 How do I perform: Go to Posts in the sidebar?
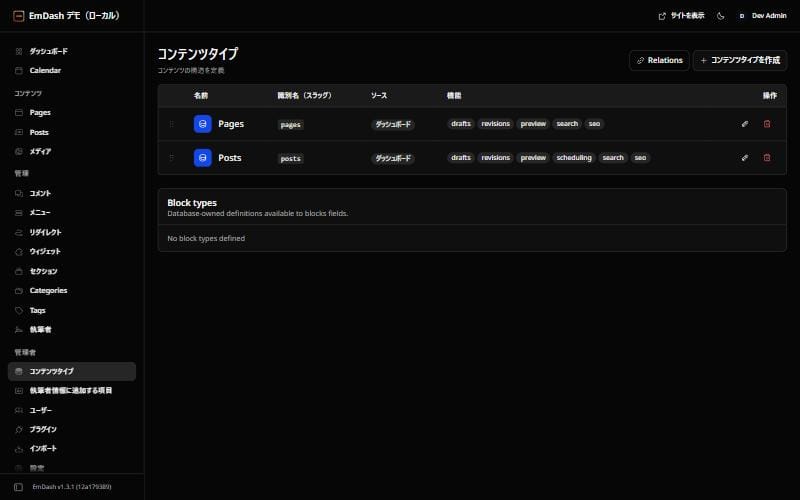[x=72, y=132]
